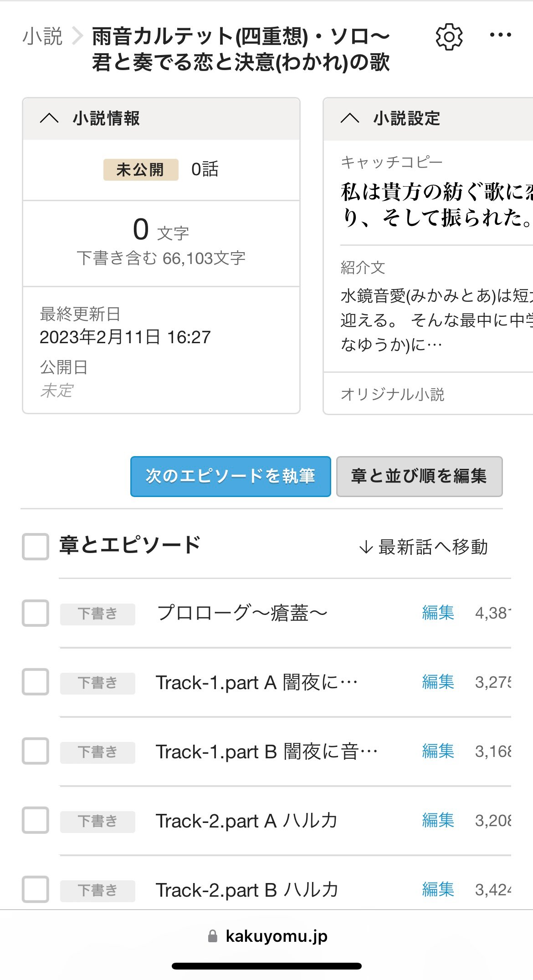Open the Track-2.part B ハルカ episode title
The height and width of the screenshot is (980, 533).
click(x=247, y=890)
